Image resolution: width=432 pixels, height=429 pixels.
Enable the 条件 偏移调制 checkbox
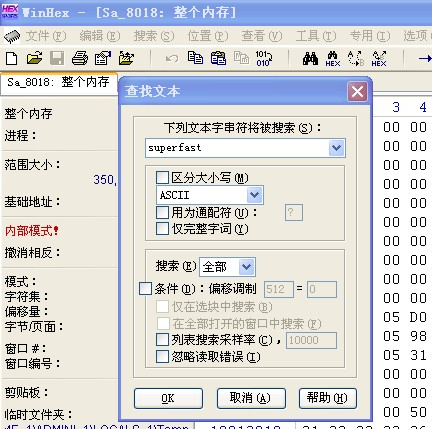pyautogui.click(x=145, y=289)
